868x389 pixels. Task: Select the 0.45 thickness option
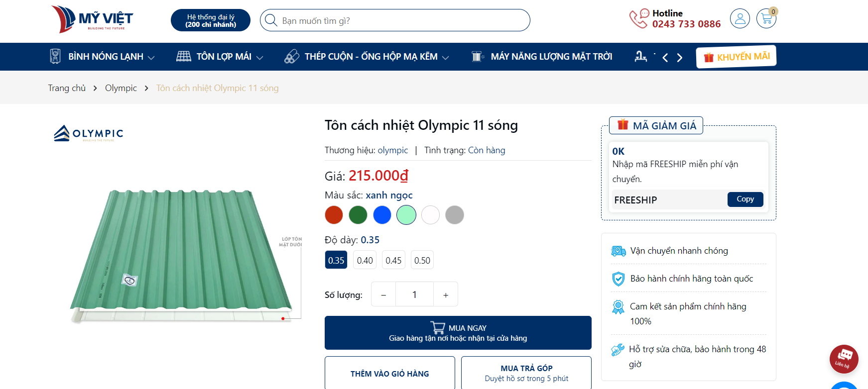(x=393, y=260)
